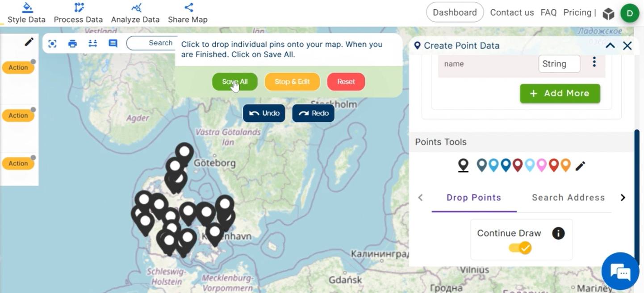Screen dimensions: 644x293
Task: Pick the dark red pin marker
Action: click(518, 165)
